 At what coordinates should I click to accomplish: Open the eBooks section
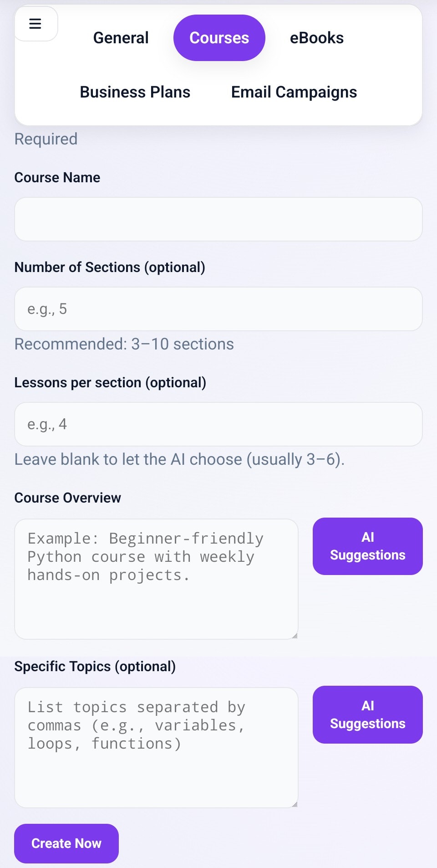[317, 38]
